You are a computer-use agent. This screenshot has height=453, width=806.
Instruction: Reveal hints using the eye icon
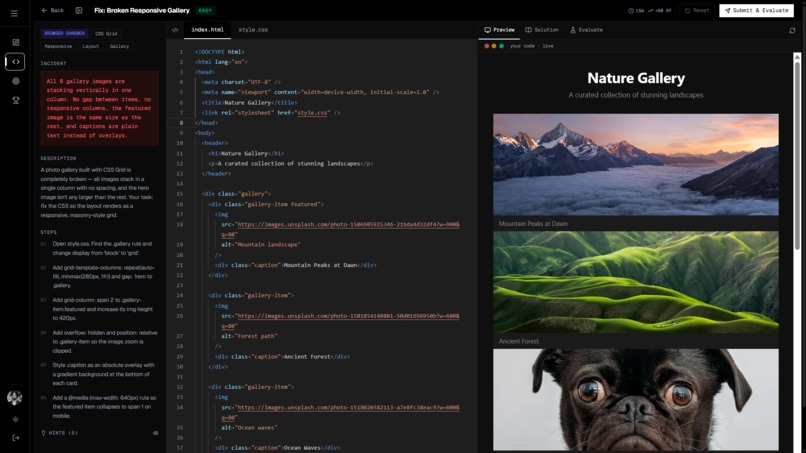click(x=155, y=433)
